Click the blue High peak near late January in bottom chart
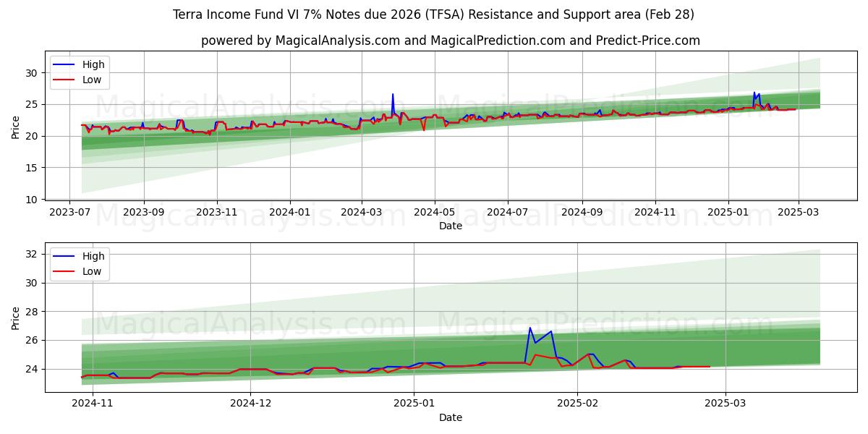This screenshot has width=868, height=434. click(530, 328)
